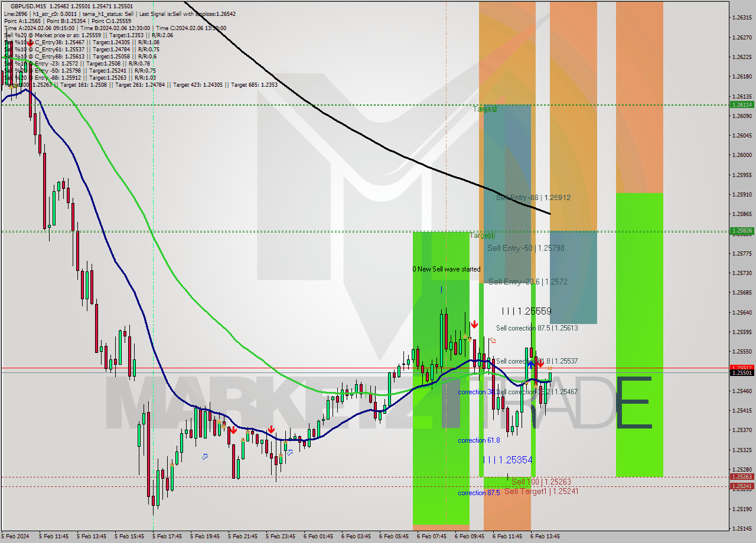Click the red down arrow above 5 Feb 23:45 candles
The width and height of the screenshot is (756, 543).
(x=271, y=429)
